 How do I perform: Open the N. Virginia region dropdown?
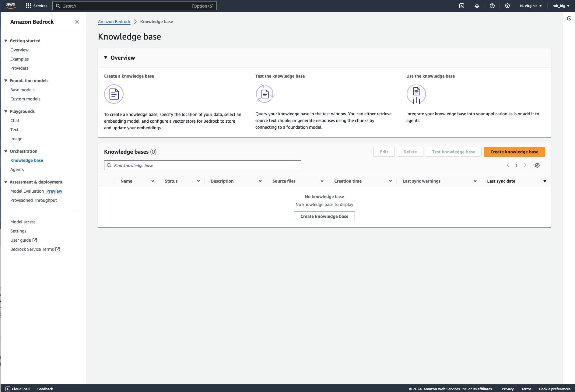(531, 6)
